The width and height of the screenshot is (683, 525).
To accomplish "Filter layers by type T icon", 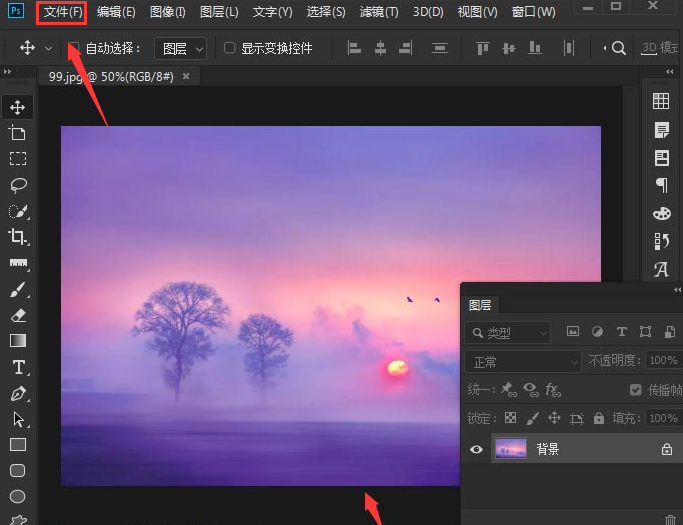I will 622,332.
